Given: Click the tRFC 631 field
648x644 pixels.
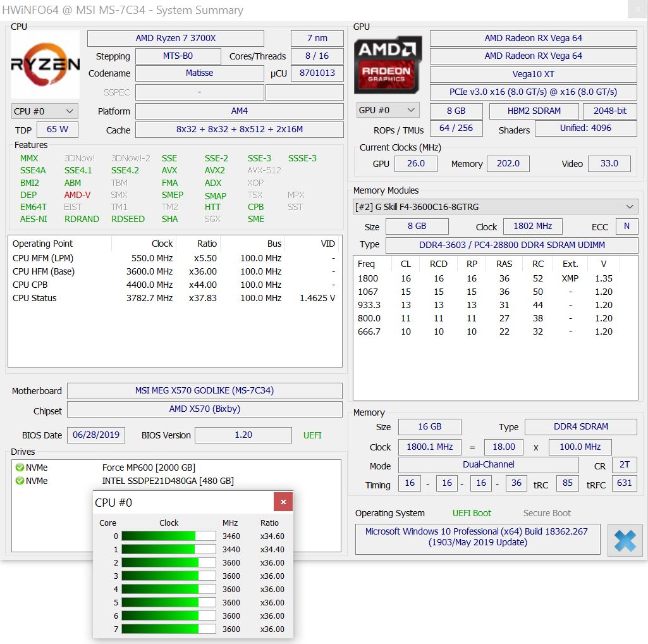Looking at the screenshot, I should pyautogui.click(x=624, y=483).
